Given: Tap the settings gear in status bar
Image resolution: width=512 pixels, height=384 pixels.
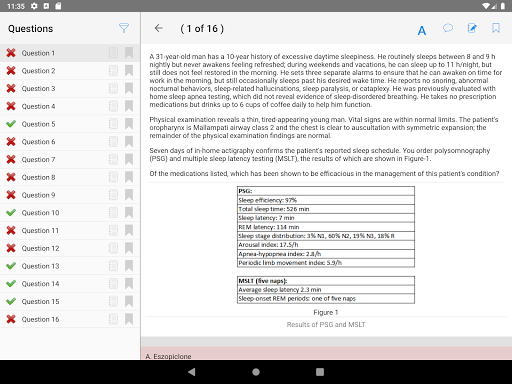Looking at the screenshot, I should pyautogui.click(x=34, y=6).
